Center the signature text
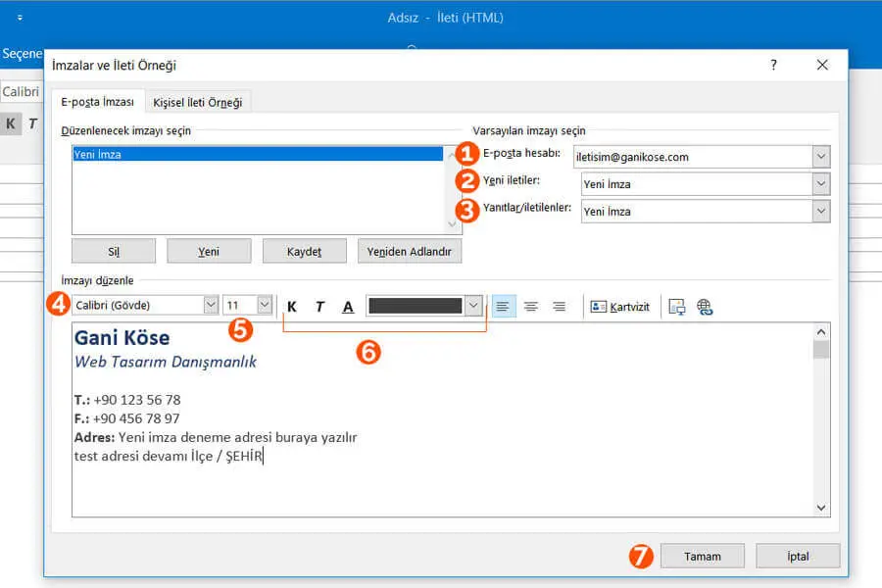882x588 pixels. pyautogui.click(x=531, y=307)
